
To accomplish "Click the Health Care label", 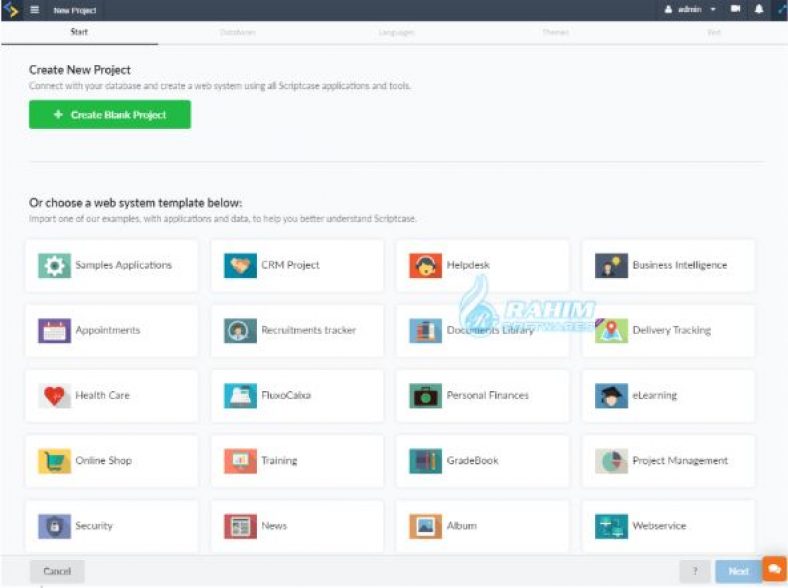I will (x=103, y=396).
